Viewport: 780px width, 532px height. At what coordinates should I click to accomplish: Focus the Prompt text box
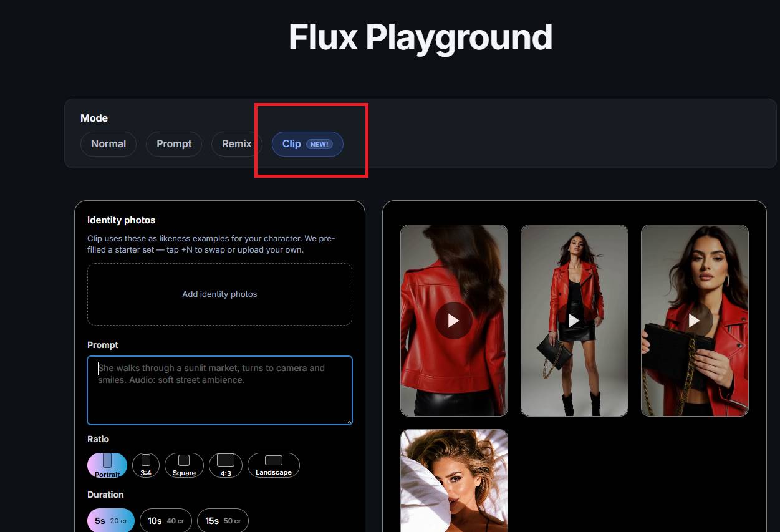[219, 390]
